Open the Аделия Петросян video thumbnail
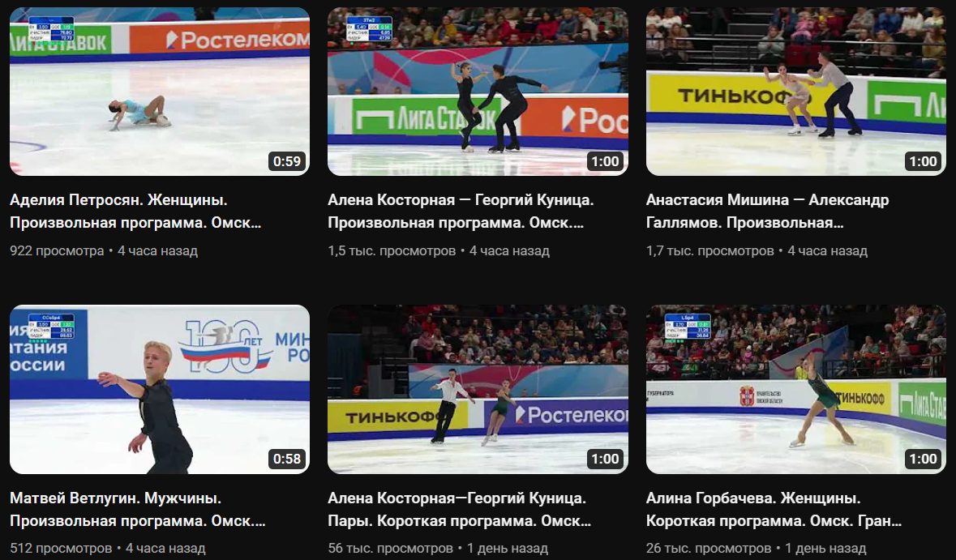Viewport: 956px width, 560px height. click(160, 92)
